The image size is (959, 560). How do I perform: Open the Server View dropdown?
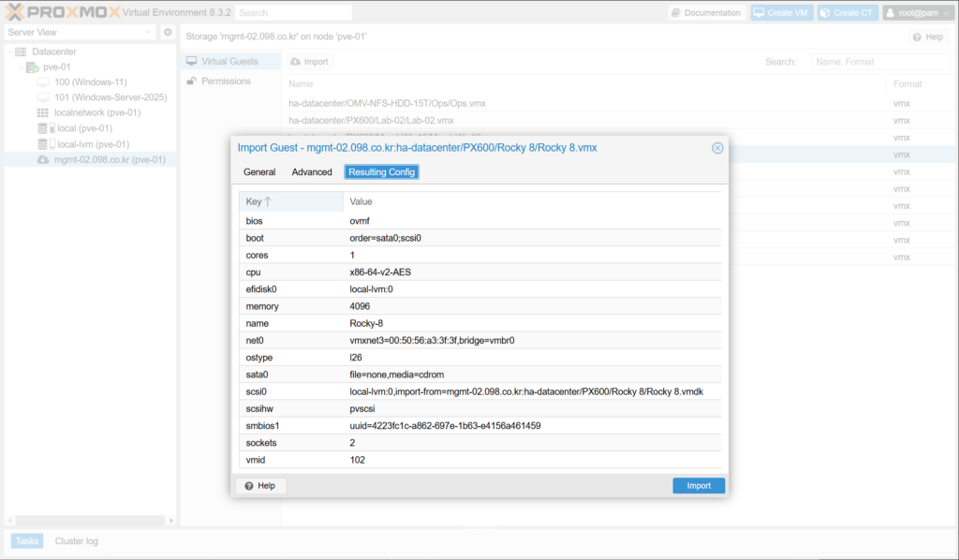click(80, 33)
